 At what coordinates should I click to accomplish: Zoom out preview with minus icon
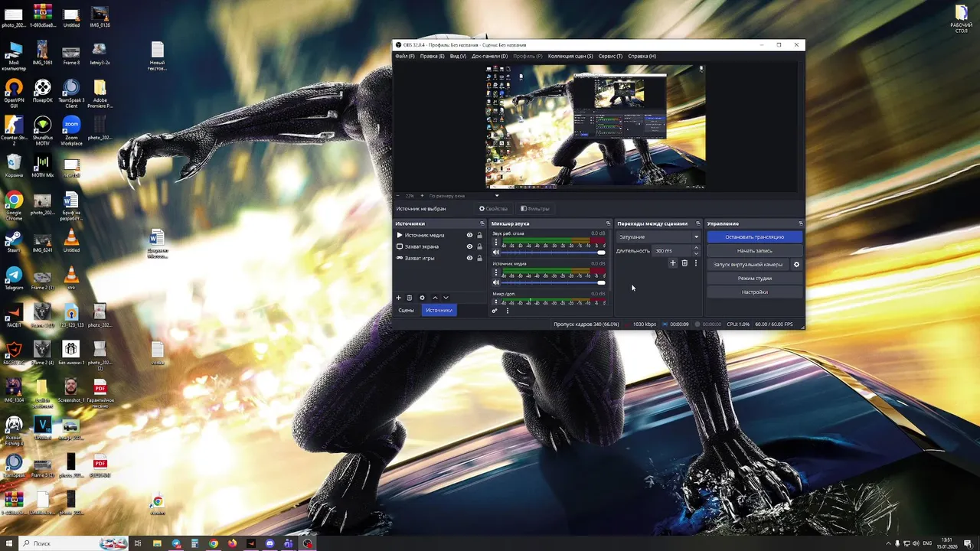[x=397, y=196]
